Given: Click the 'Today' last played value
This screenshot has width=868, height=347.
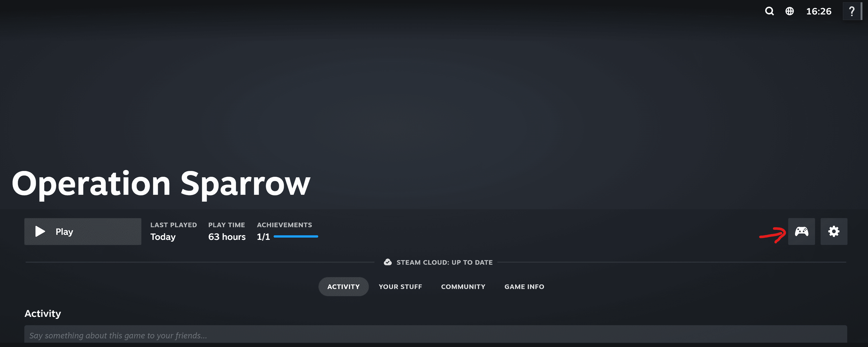Looking at the screenshot, I should coord(163,237).
